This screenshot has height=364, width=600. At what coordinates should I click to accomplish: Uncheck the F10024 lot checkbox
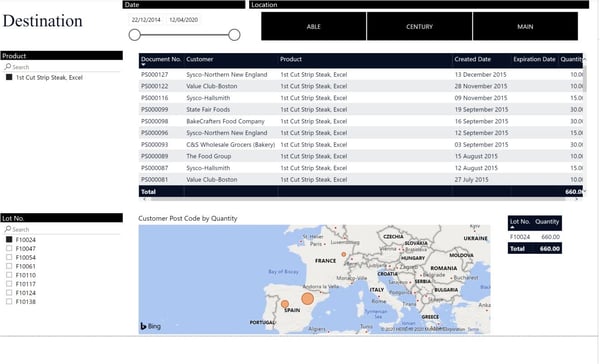point(9,240)
